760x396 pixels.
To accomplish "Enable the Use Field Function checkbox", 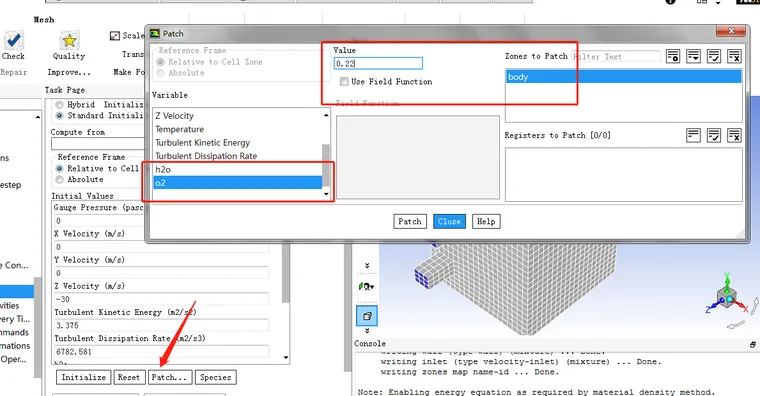I will [x=344, y=81].
